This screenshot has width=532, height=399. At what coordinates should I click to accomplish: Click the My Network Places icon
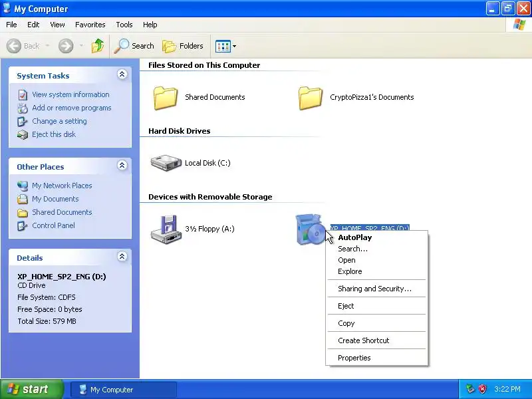pyautogui.click(x=23, y=186)
